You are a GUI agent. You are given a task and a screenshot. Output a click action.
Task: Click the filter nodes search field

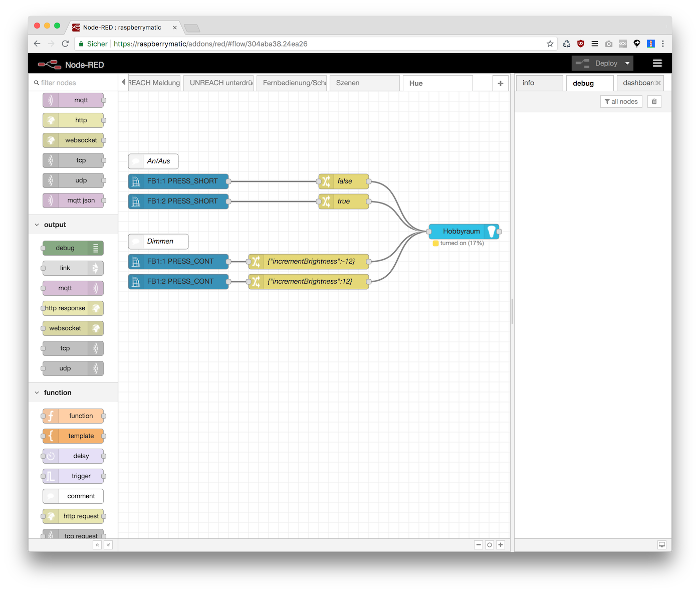(75, 83)
